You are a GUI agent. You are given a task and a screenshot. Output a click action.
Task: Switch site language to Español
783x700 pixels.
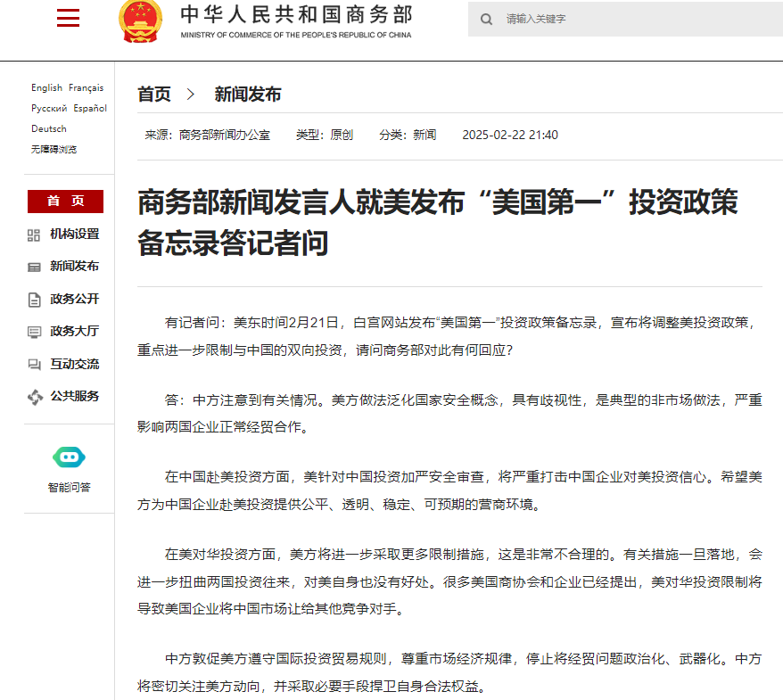tap(88, 108)
